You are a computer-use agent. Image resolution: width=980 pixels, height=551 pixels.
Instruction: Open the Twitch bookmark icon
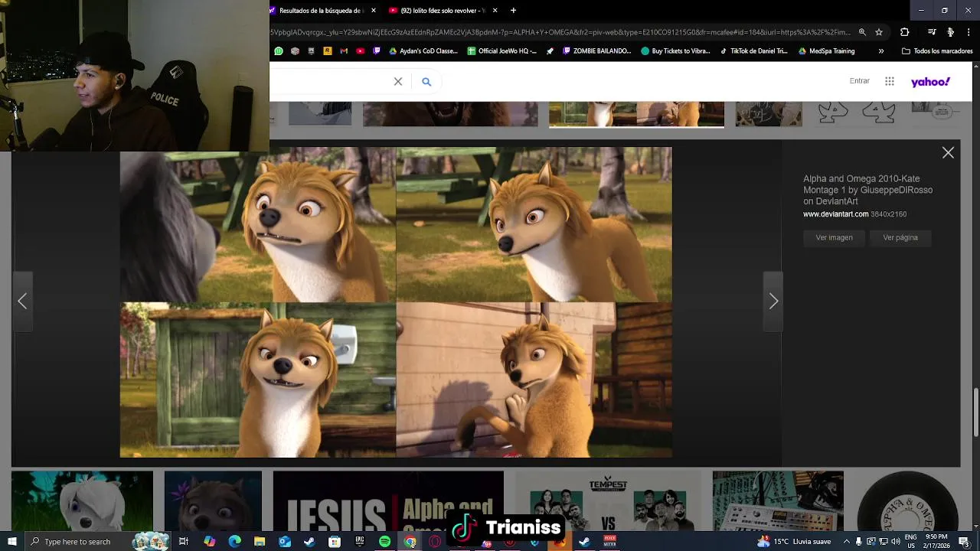(x=377, y=51)
